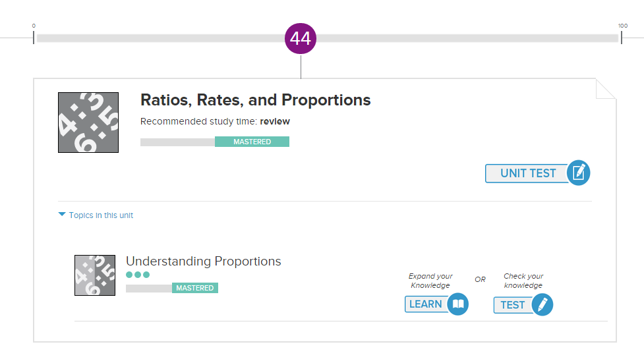
Task: Click the unit test pencil-and-paper icon
Action: pos(578,173)
